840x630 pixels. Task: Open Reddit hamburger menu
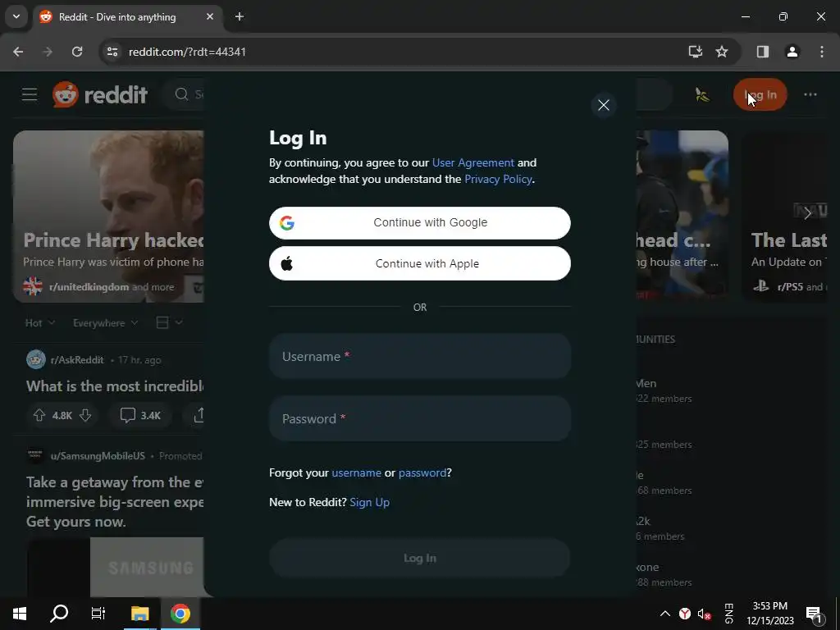coord(30,95)
